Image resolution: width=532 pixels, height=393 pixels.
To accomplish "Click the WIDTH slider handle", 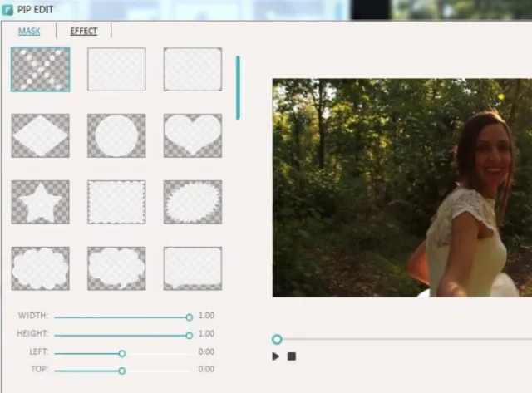I will click(190, 317).
